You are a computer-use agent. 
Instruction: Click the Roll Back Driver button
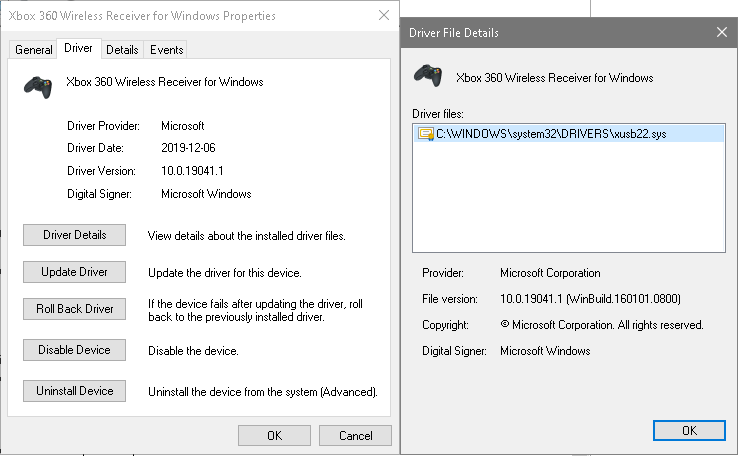pos(74,309)
